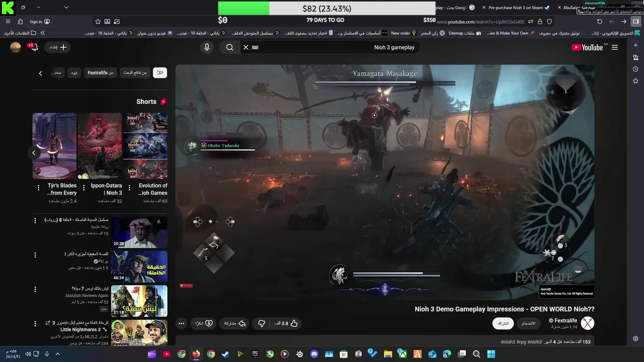Screen dimensions: 644x362
Task: Open the tracking protection shield icon
Action: coord(549,22)
